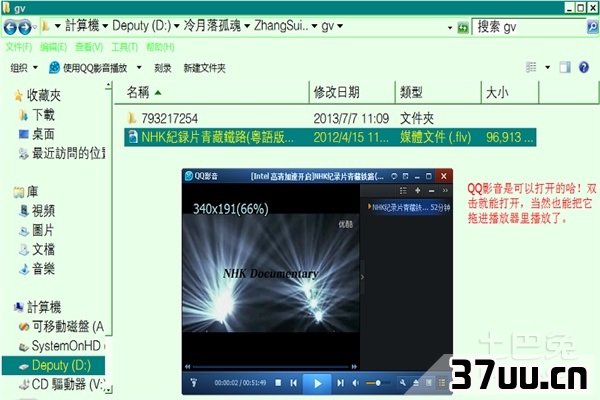Viewport: 600px width, 400px height.
Task: Sort by the 修改日期 column header
Action: (x=352, y=92)
